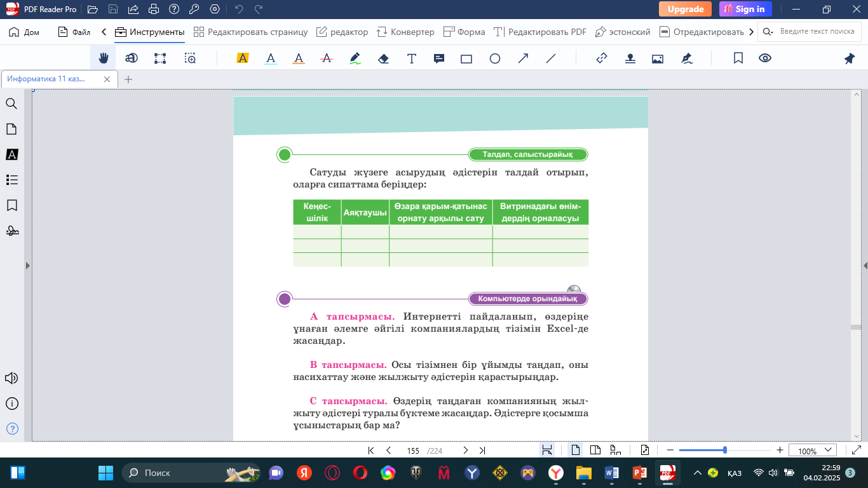Open the Конвертер tab
Screen dimensions: 868x488
pyautogui.click(x=405, y=32)
